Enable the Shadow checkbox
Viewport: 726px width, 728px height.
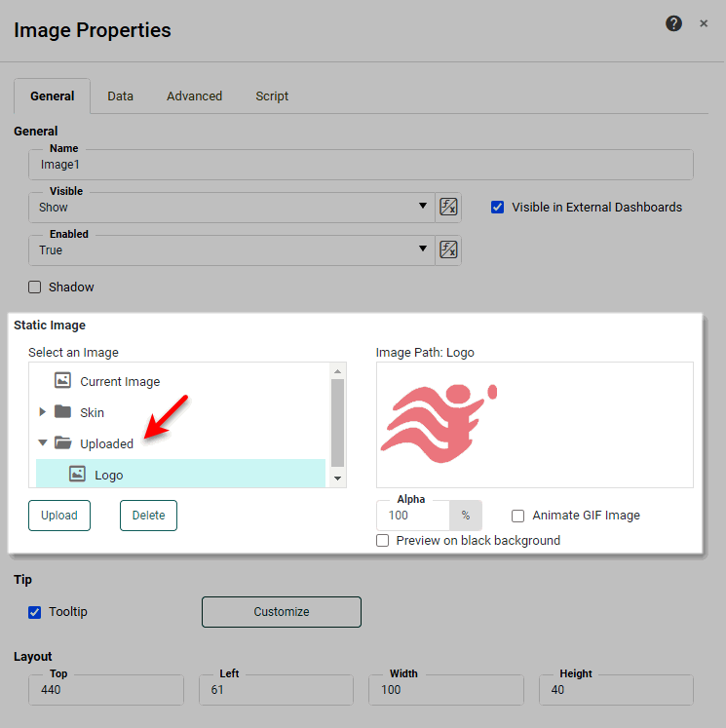coord(35,287)
